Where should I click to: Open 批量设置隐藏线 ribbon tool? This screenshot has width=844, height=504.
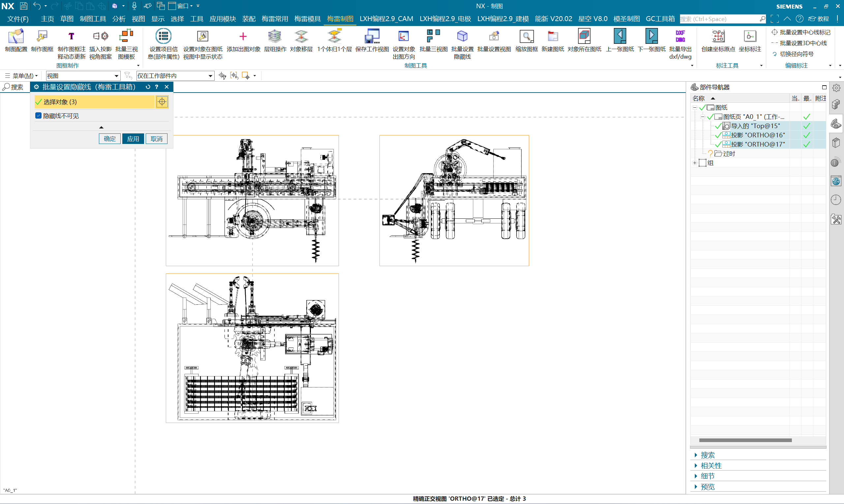click(x=462, y=44)
